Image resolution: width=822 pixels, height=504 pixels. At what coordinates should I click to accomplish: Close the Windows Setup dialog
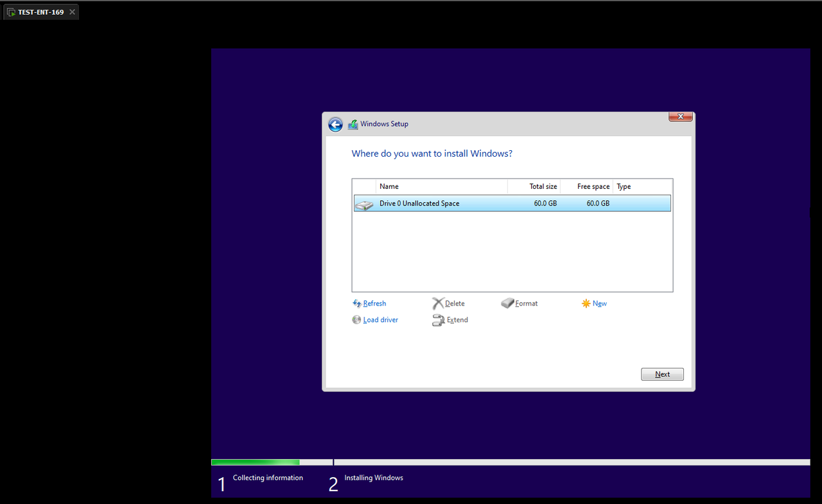click(x=680, y=117)
